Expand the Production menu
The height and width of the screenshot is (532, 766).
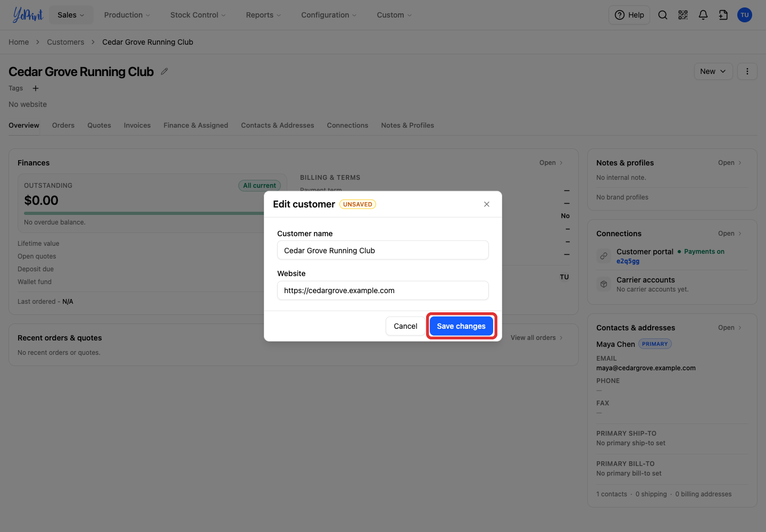click(127, 15)
